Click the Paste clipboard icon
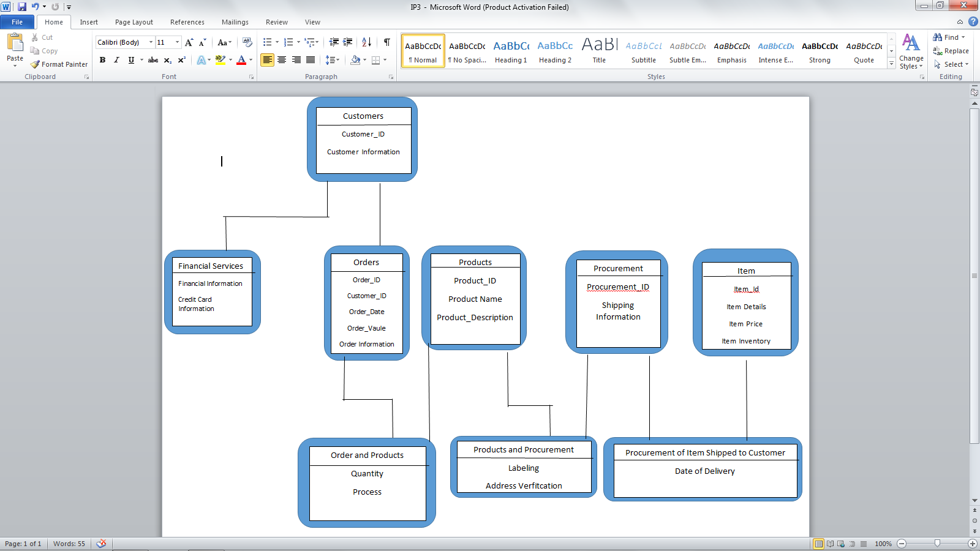The height and width of the screenshot is (551, 980). pos(15,43)
